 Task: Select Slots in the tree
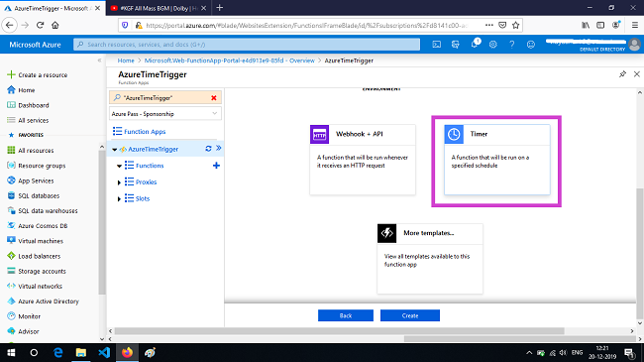(143, 198)
